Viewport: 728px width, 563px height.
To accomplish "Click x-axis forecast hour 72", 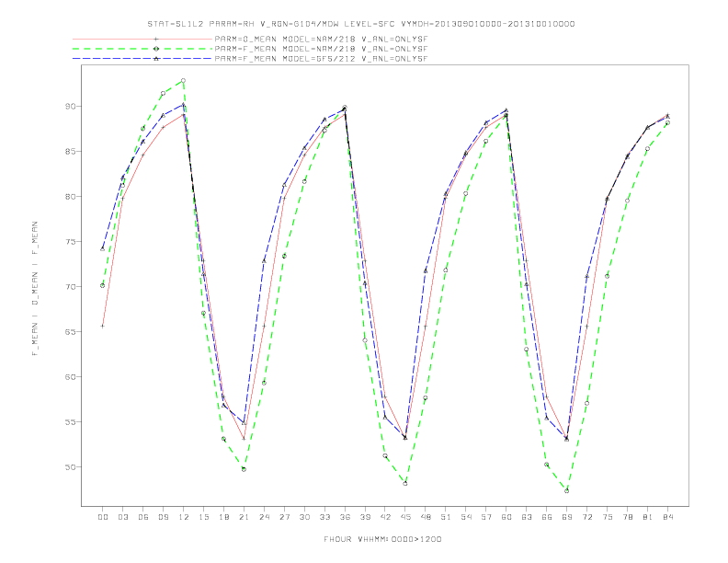I will tap(587, 517).
